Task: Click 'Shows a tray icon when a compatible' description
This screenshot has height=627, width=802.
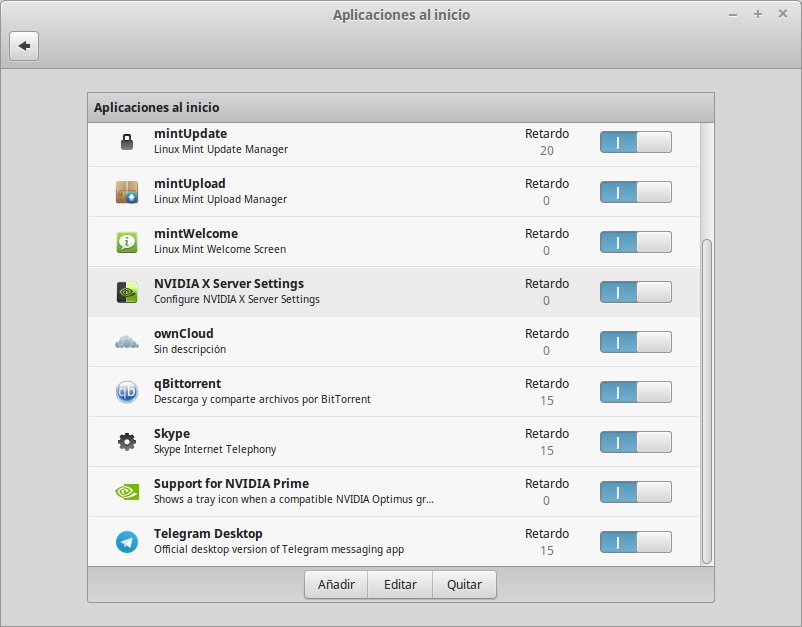Action: coord(294,499)
